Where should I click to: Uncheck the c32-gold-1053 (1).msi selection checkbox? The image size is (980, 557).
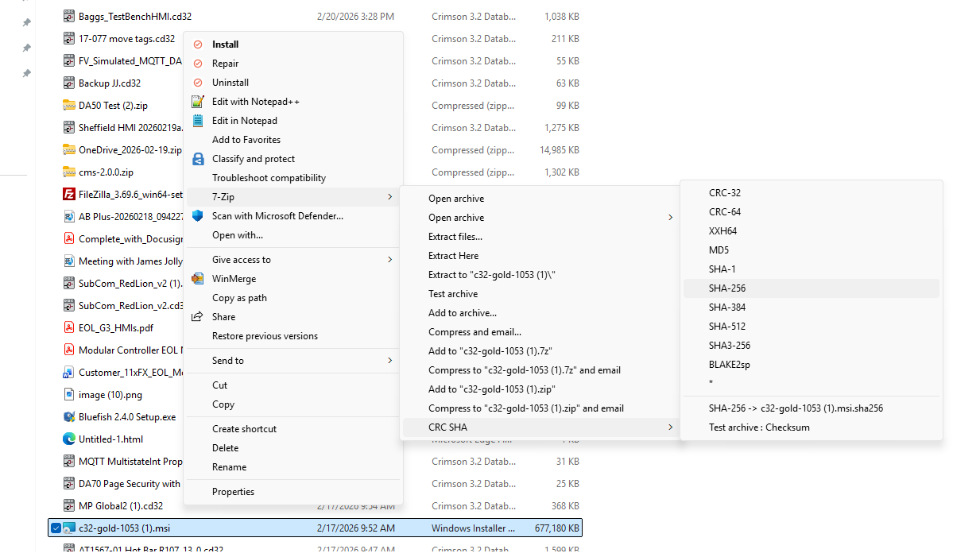pyautogui.click(x=56, y=528)
